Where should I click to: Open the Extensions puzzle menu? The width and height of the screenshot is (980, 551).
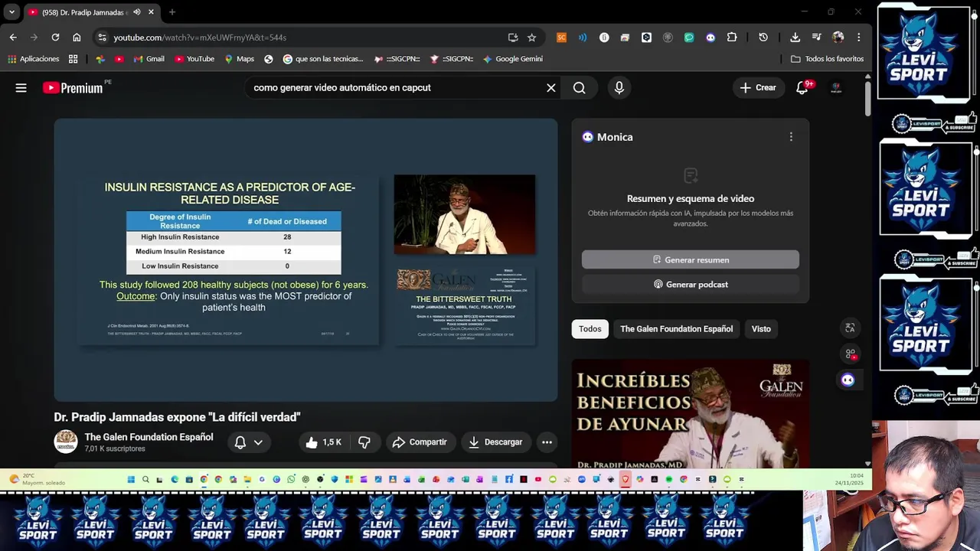(x=732, y=37)
